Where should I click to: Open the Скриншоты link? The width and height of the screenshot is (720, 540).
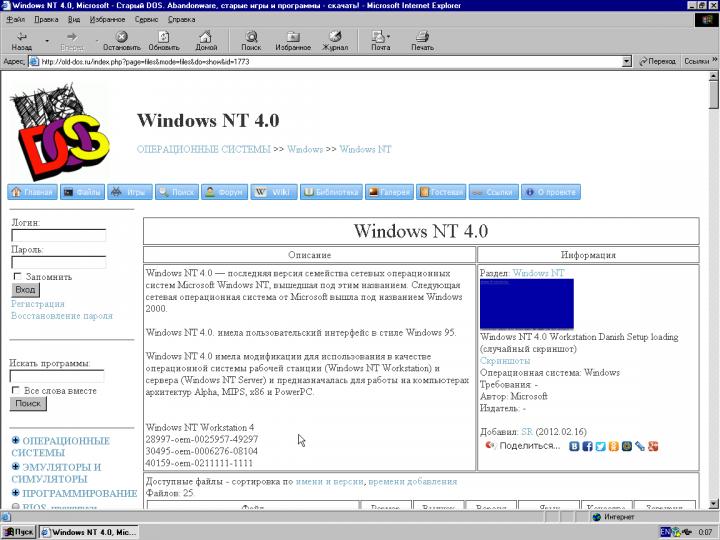pos(505,361)
